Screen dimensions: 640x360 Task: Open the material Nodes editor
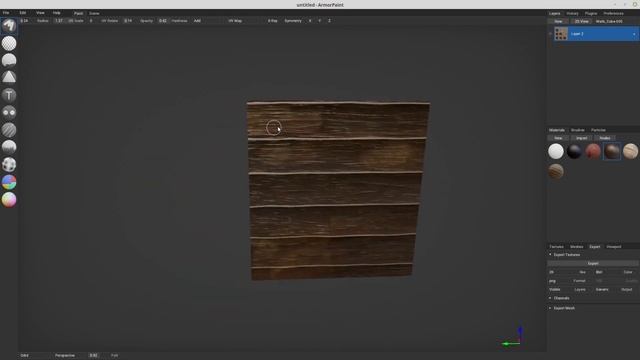(604, 138)
